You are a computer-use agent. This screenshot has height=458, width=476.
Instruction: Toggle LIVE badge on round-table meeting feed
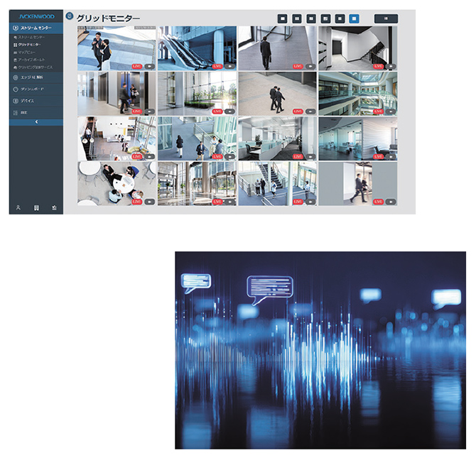tap(137, 202)
